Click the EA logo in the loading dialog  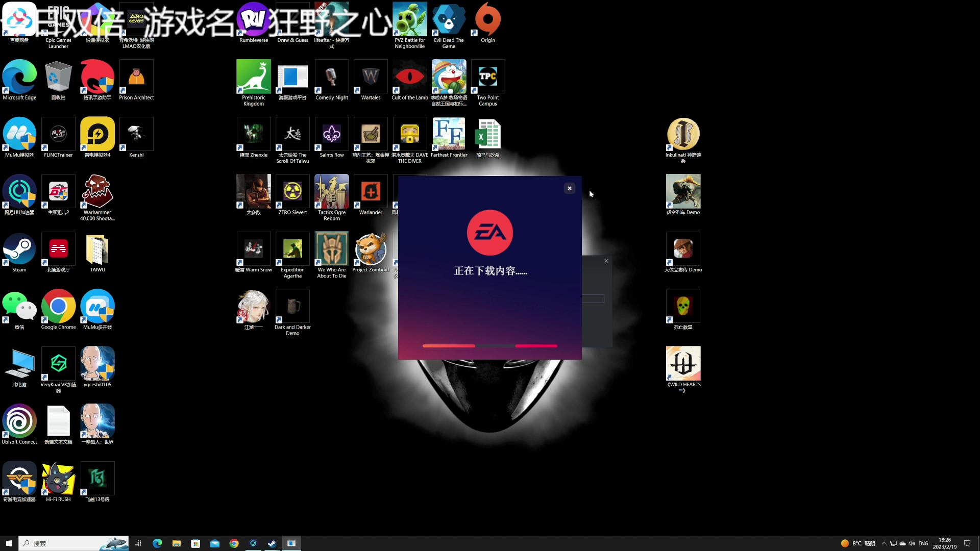(x=490, y=233)
